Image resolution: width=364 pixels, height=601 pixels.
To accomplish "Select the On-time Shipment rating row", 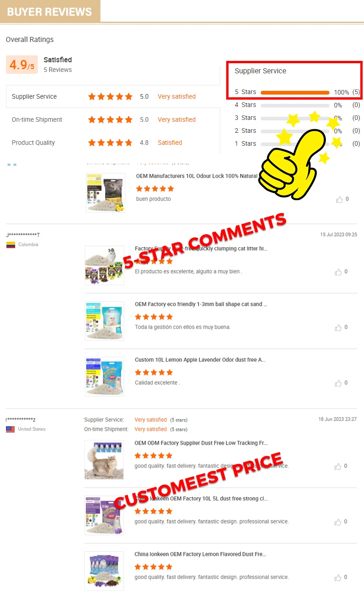I will coord(113,119).
